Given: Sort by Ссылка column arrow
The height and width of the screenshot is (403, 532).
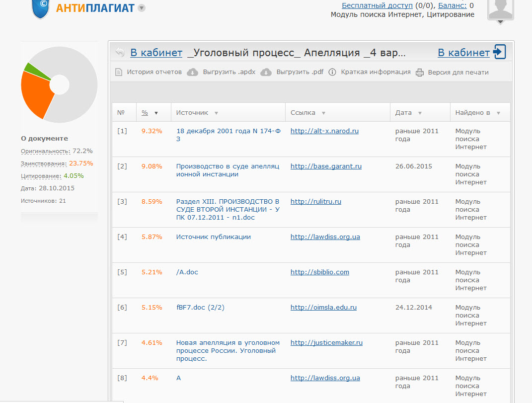Looking at the screenshot, I should (x=323, y=113).
